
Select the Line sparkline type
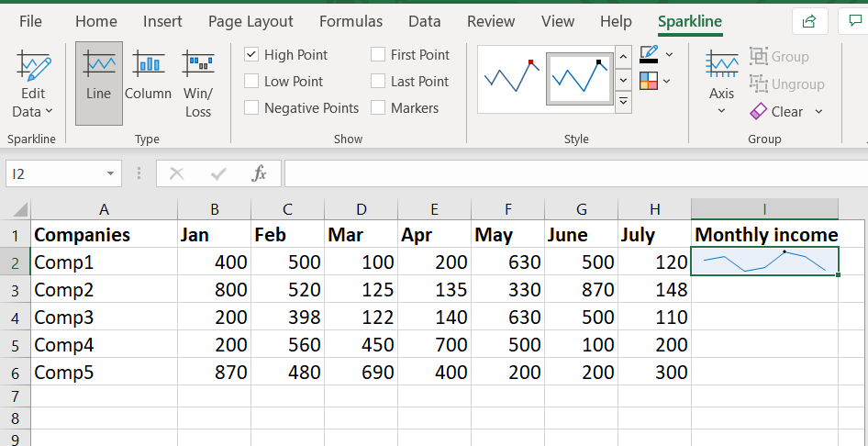point(99,83)
